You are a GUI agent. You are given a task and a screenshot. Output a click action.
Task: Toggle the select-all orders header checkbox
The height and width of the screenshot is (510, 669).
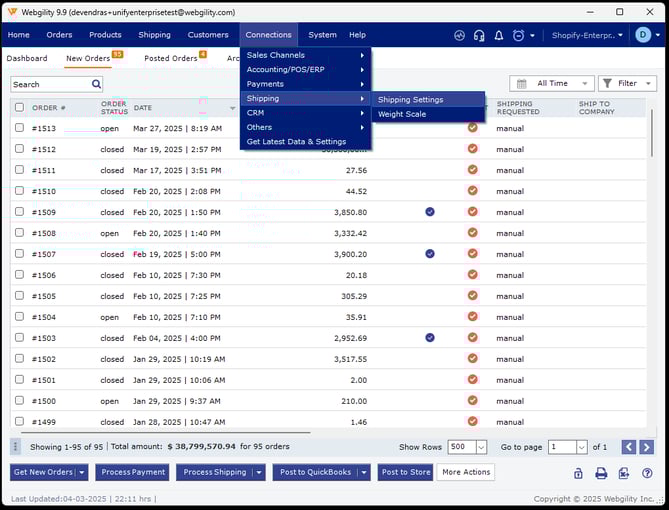pyautogui.click(x=19, y=107)
